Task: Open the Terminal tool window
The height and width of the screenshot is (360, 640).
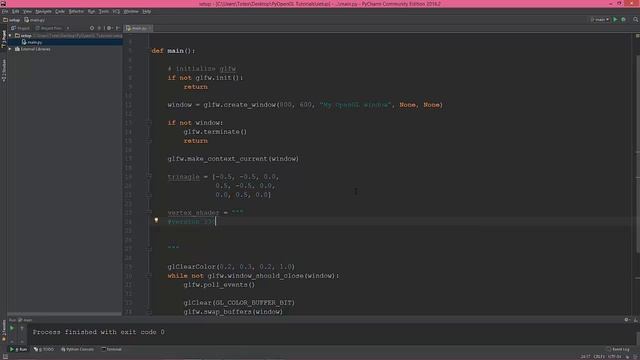Action: 112,349
